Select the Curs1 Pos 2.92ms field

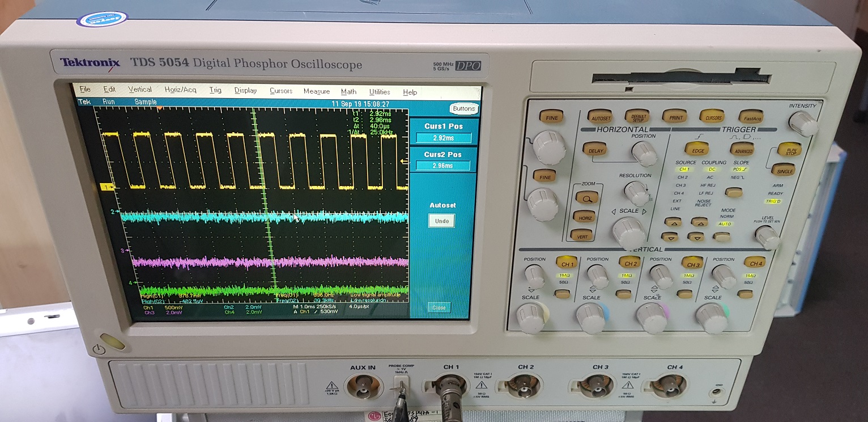pyautogui.click(x=443, y=138)
